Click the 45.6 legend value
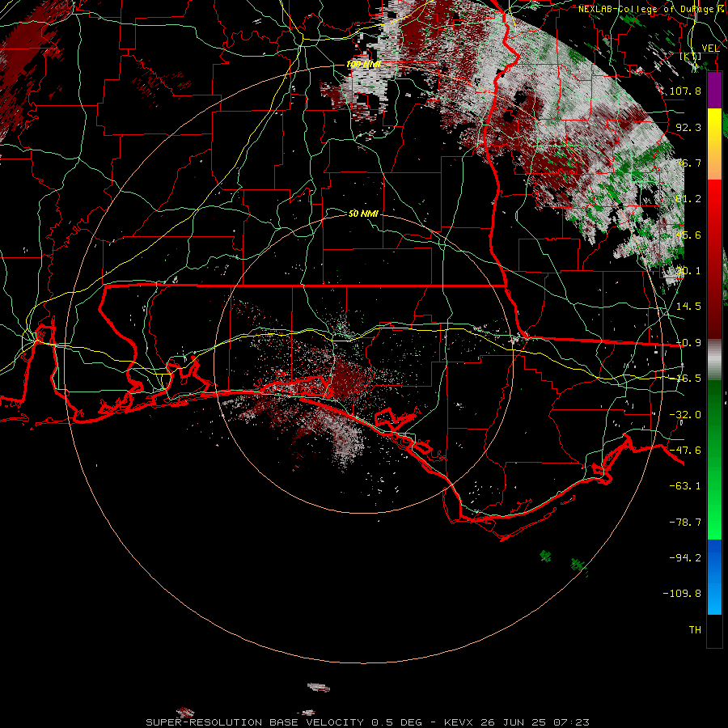Viewport: 728px width, 728px height. point(688,235)
